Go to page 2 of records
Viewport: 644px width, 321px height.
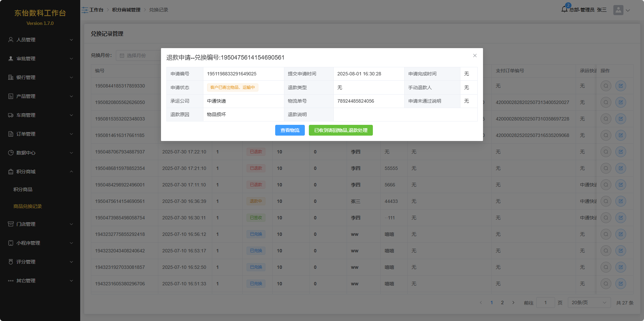click(x=502, y=302)
